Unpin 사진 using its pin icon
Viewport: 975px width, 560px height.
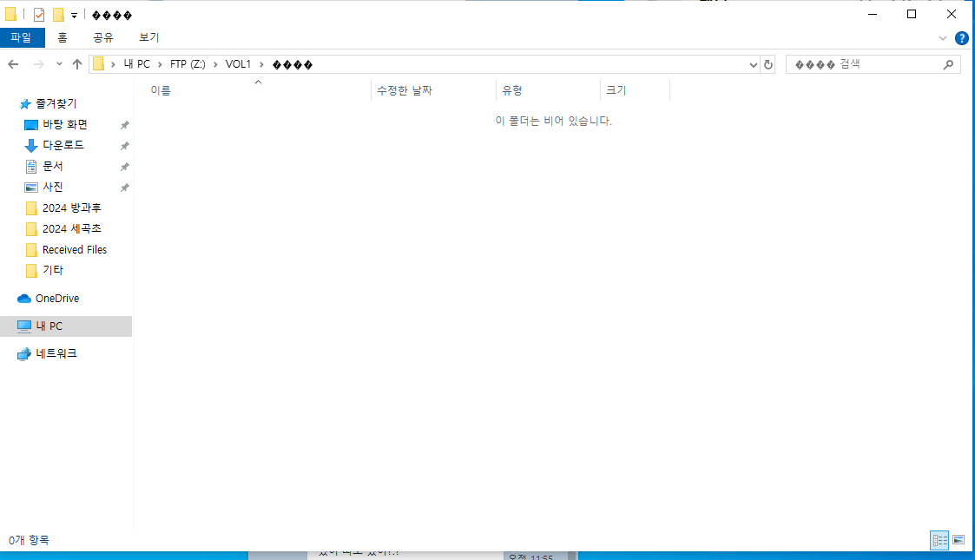124,188
